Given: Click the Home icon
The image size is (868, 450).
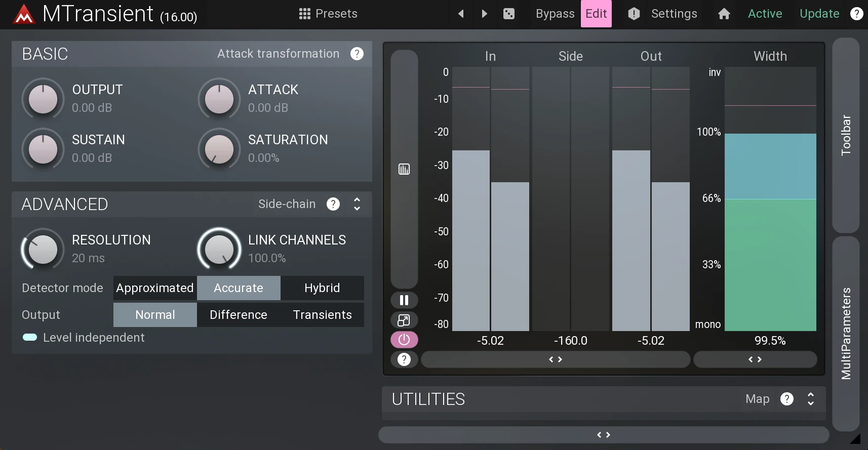Looking at the screenshot, I should point(724,14).
